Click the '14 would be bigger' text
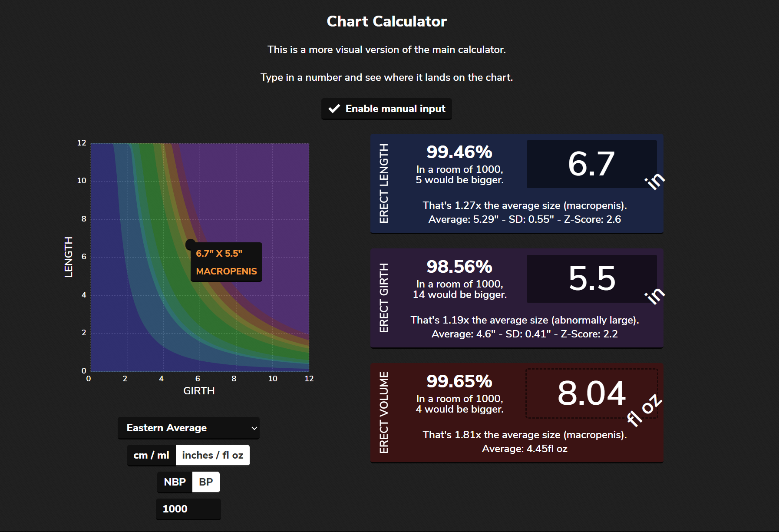The width and height of the screenshot is (779, 532). pyautogui.click(x=459, y=294)
